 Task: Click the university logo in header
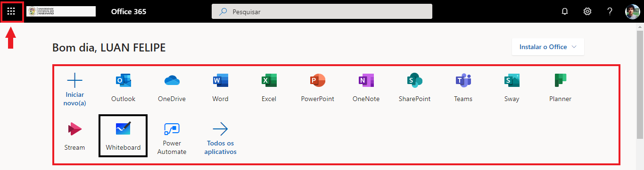click(61, 11)
